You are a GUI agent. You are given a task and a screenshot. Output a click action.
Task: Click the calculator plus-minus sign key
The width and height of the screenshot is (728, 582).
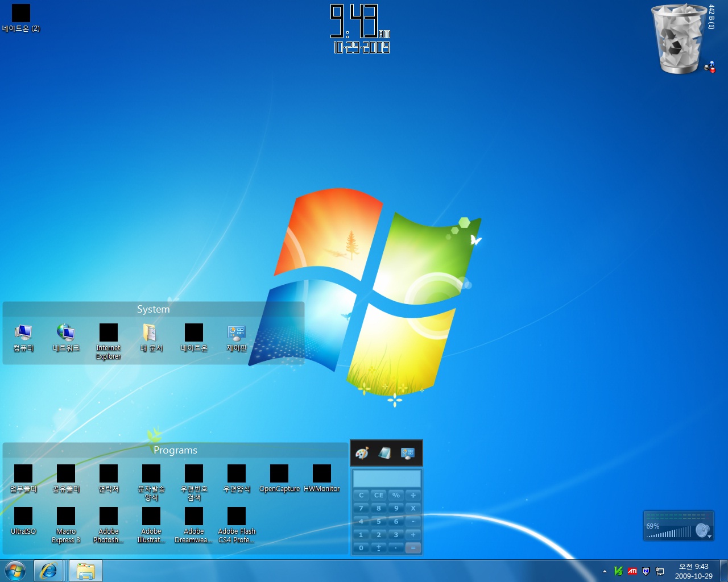click(x=379, y=548)
